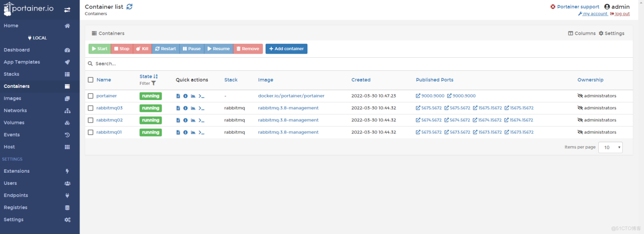Image resolution: width=644 pixels, height=234 pixels.
Task: Open Volumes from the sidebar
Action: point(14,123)
